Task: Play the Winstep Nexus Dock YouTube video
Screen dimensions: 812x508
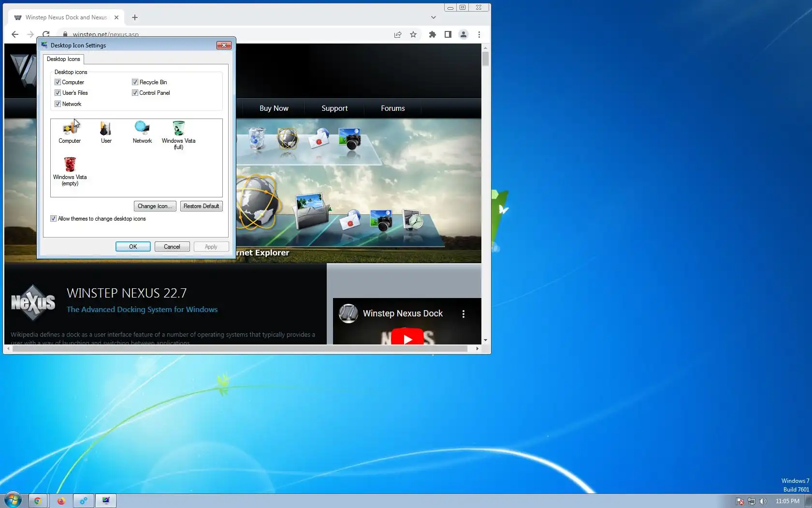Action: click(407, 338)
